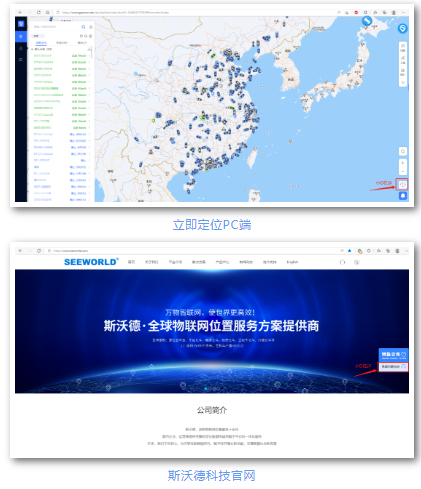421x489 pixels.
Task: Open the small dropdown under the search box
Action: pyautogui.click(x=38, y=36)
